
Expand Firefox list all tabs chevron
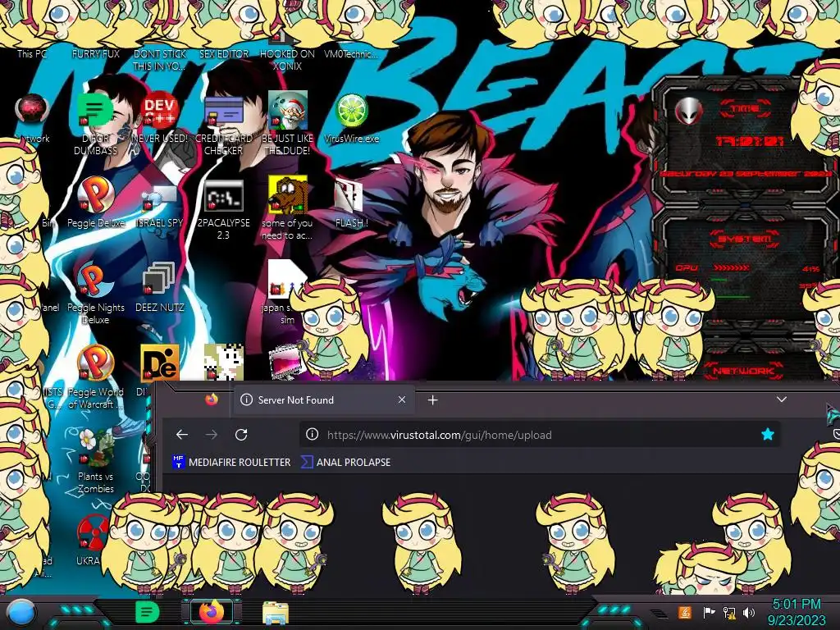[x=782, y=399]
